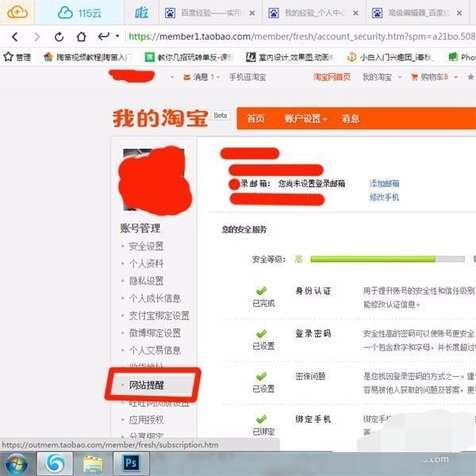
Task: Go to browser home page icon
Action: 81,37
